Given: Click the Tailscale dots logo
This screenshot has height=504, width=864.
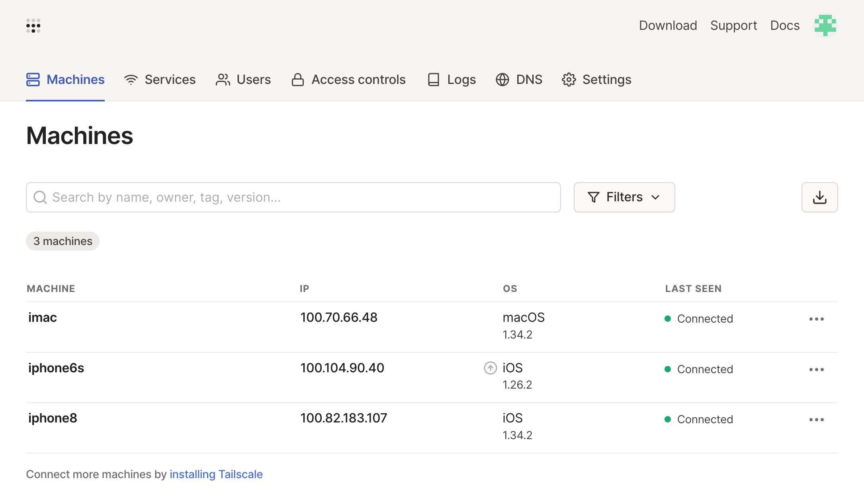Looking at the screenshot, I should click(x=33, y=26).
